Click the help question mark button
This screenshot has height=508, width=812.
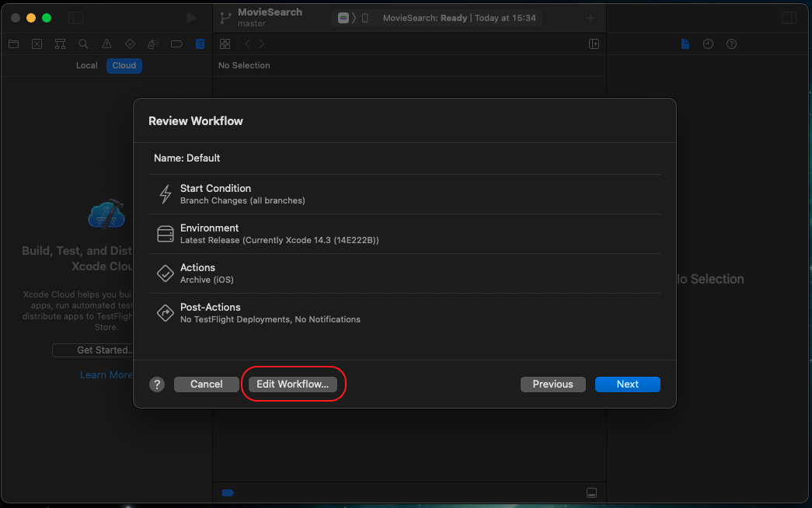(157, 384)
